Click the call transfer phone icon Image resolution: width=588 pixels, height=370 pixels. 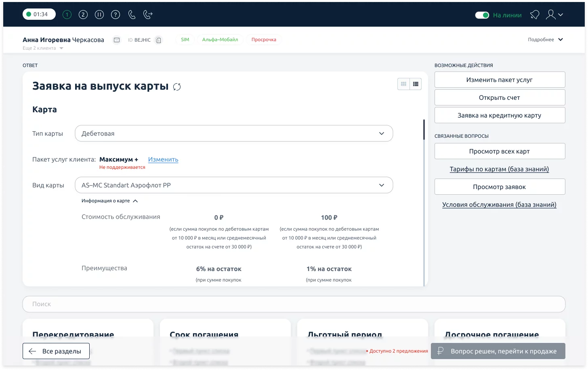148,15
